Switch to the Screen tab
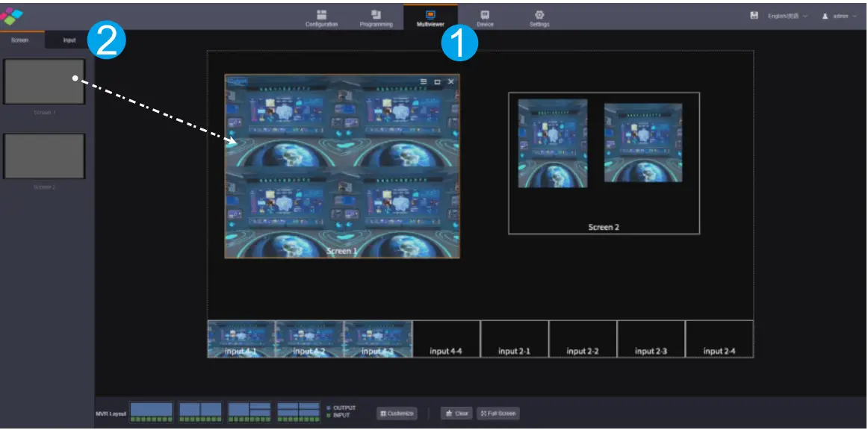The height and width of the screenshot is (430, 868). click(20, 40)
